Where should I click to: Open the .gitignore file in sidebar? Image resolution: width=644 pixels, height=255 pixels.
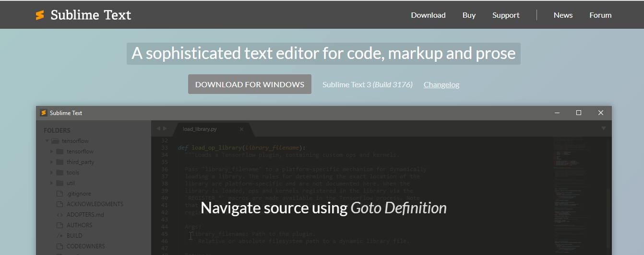(79, 194)
